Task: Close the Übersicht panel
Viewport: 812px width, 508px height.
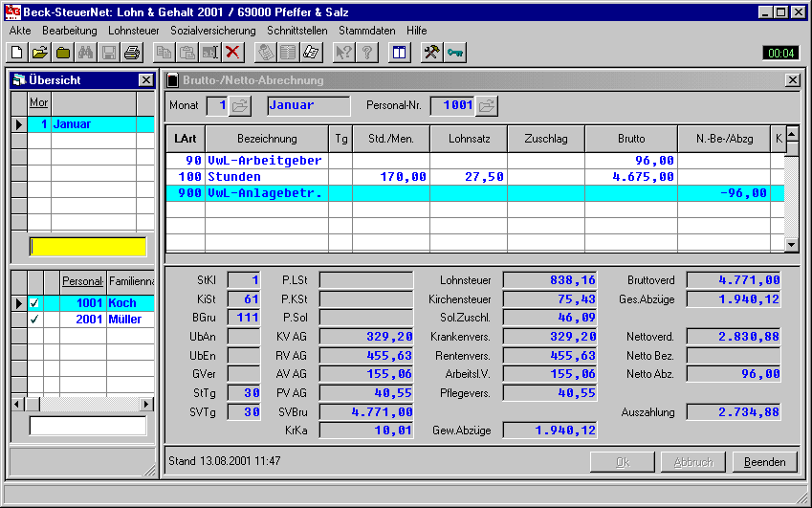Action: click(x=146, y=80)
